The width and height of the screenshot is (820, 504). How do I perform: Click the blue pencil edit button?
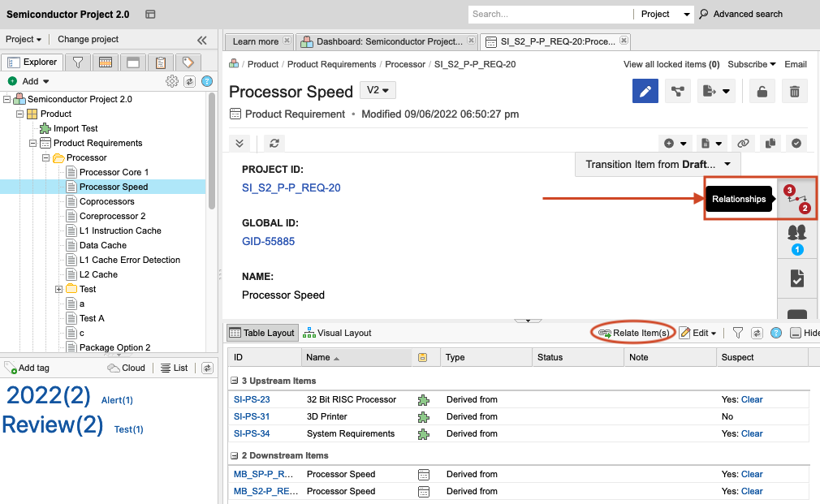tap(645, 92)
